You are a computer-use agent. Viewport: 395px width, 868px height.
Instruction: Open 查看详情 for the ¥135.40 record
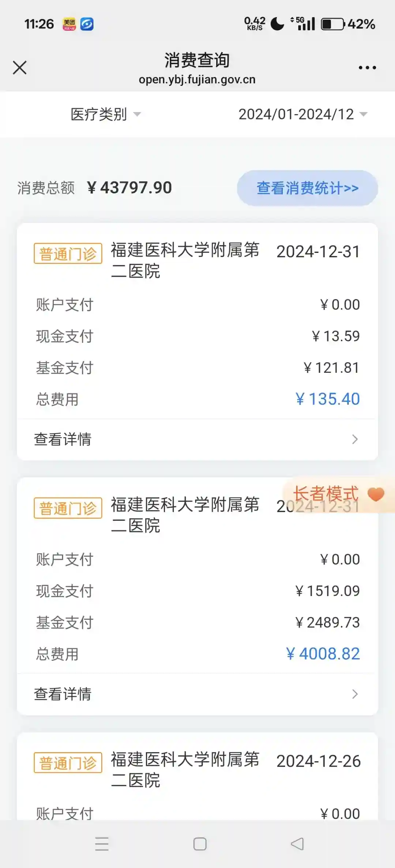coord(197,439)
